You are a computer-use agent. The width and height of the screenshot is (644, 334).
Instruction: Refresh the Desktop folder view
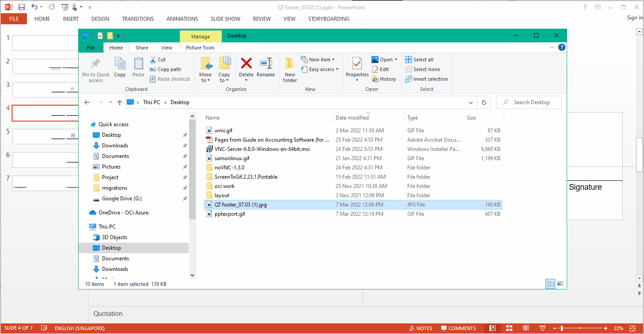pyautogui.click(x=484, y=102)
